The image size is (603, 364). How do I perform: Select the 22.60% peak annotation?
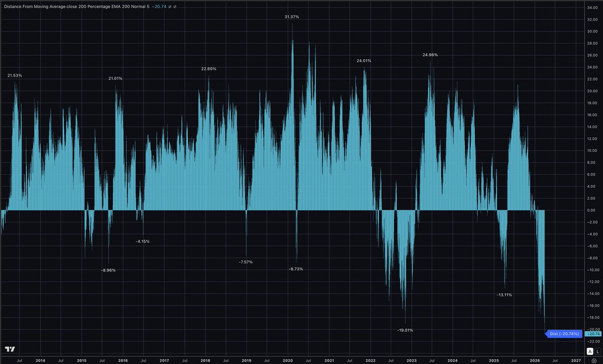(209, 69)
